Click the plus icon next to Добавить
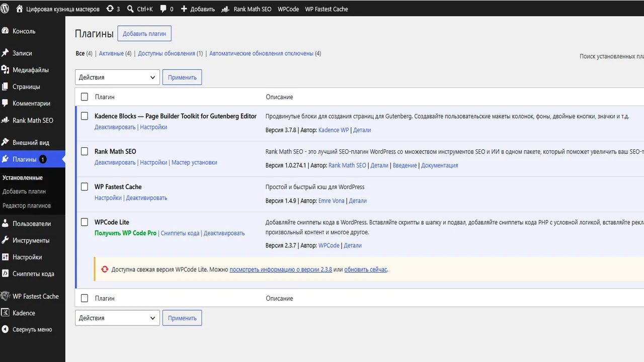 tap(184, 9)
